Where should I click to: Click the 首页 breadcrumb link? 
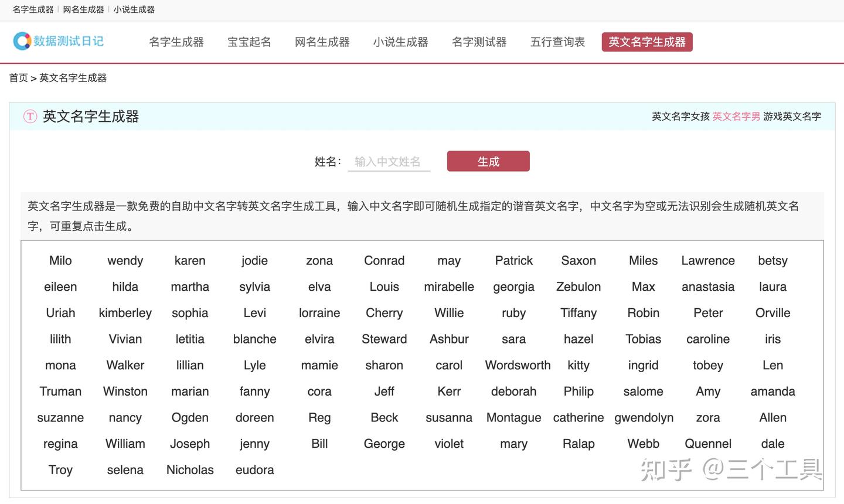(x=18, y=78)
